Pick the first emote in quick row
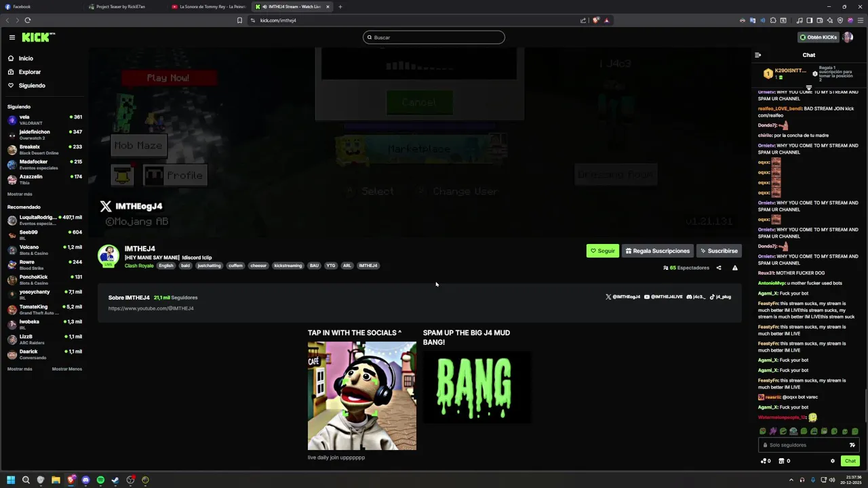 [763, 431]
